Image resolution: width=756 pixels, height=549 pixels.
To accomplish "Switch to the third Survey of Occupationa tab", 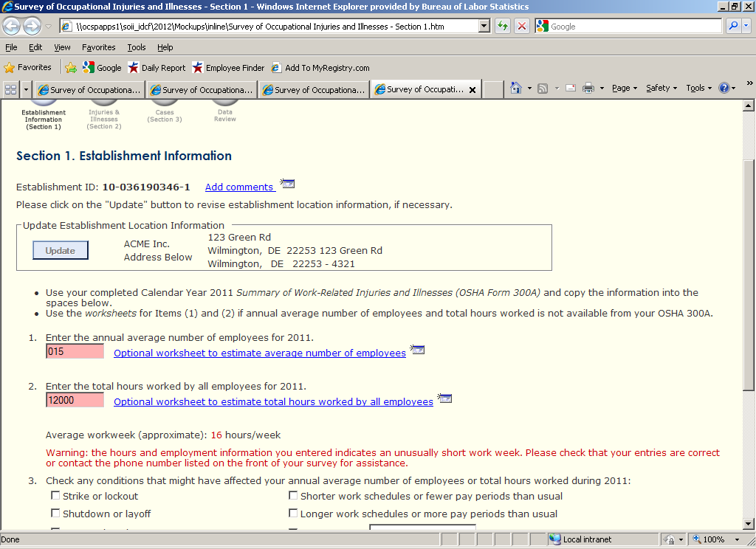I will click(315, 90).
